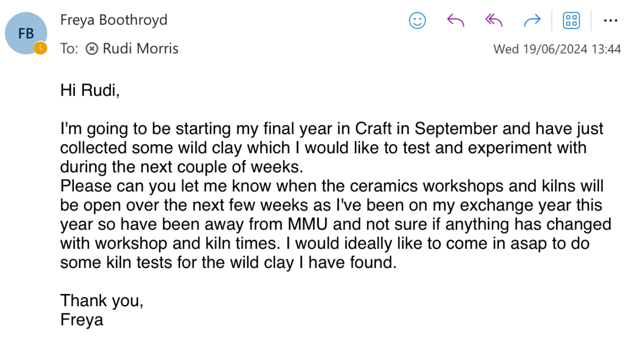The width and height of the screenshot is (644, 351).
Task: Open the Apps grid icon
Action: [x=572, y=20]
